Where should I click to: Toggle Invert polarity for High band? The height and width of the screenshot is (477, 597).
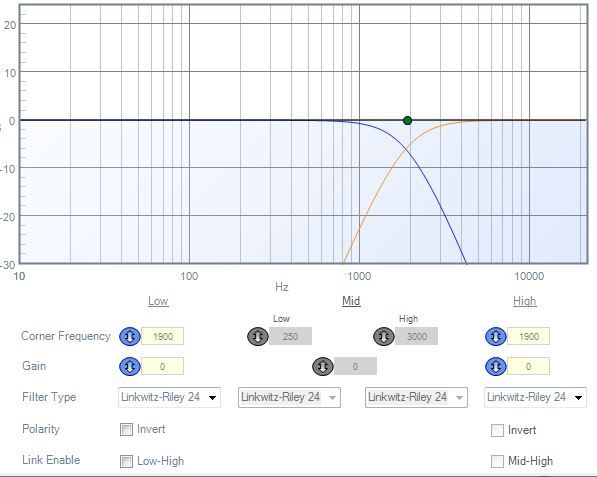(497, 430)
